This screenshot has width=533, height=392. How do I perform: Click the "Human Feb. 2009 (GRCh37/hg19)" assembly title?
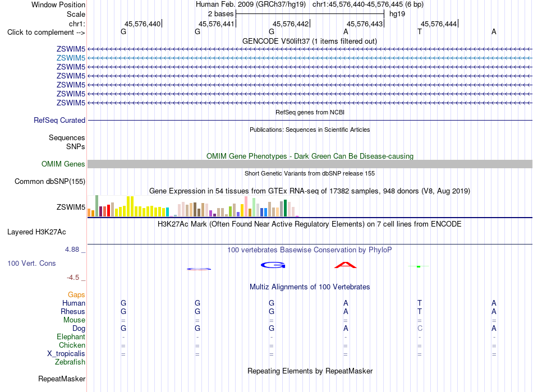click(251, 4)
